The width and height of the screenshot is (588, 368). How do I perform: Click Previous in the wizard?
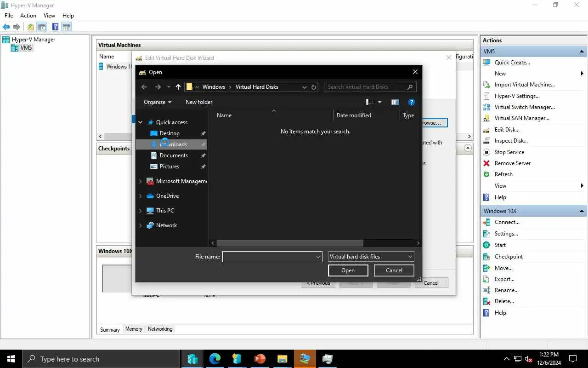pyautogui.click(x=318, y=283)
